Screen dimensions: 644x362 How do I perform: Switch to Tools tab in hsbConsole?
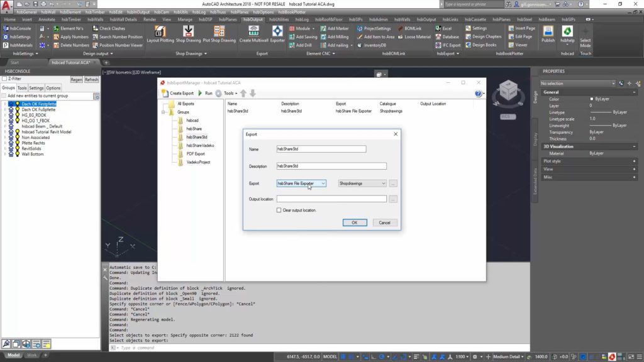tap(22, 88)
